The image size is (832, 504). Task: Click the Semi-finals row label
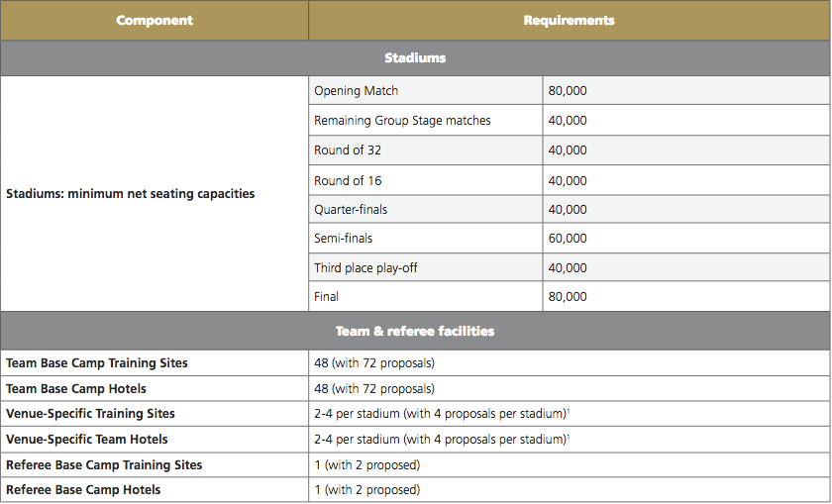point(344,239)
